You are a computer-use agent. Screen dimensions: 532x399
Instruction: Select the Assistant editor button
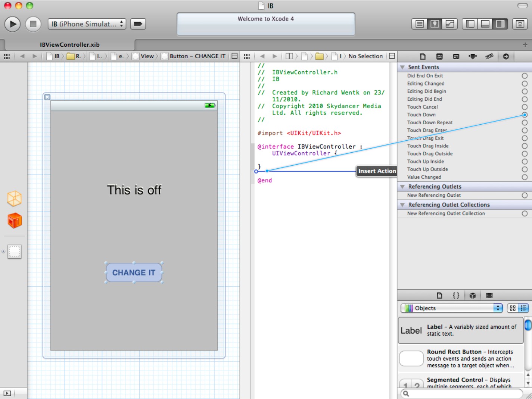(x=435, y=24)
